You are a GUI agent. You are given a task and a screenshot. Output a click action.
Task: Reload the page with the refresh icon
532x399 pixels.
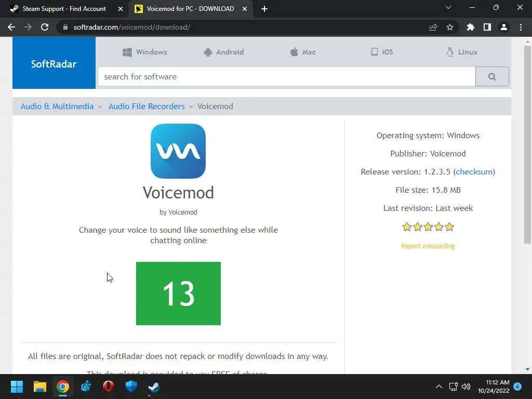(x=45, y=27)
